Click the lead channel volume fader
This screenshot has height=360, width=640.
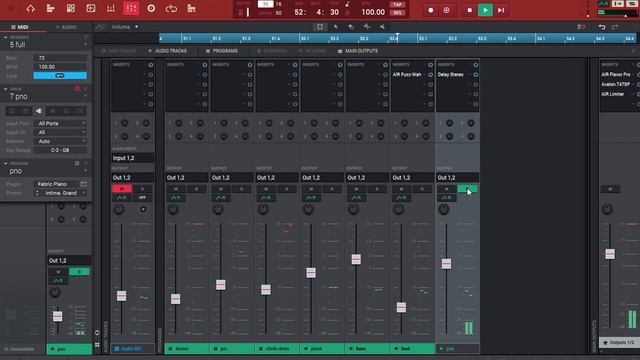[401, 307]
